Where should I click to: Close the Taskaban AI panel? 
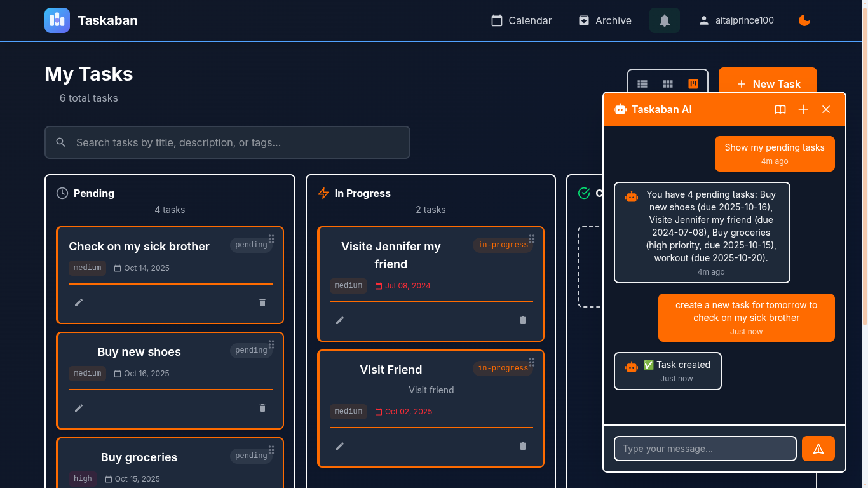[826, 109]
